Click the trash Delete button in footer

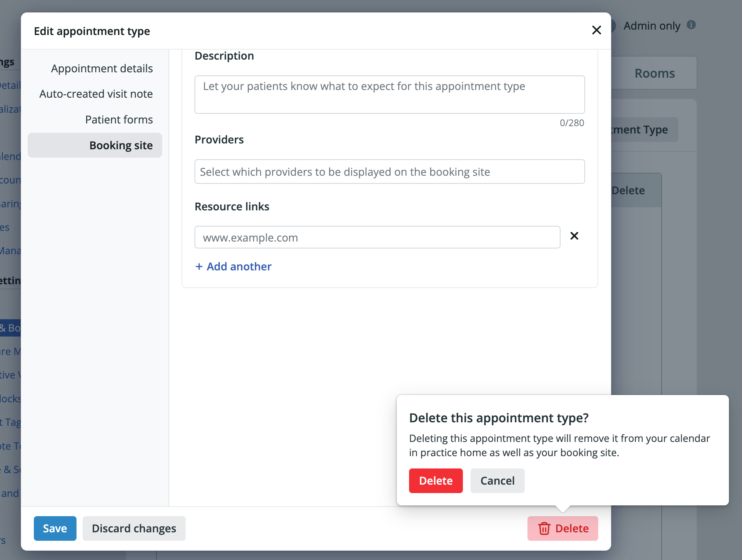tap(562, 528)
